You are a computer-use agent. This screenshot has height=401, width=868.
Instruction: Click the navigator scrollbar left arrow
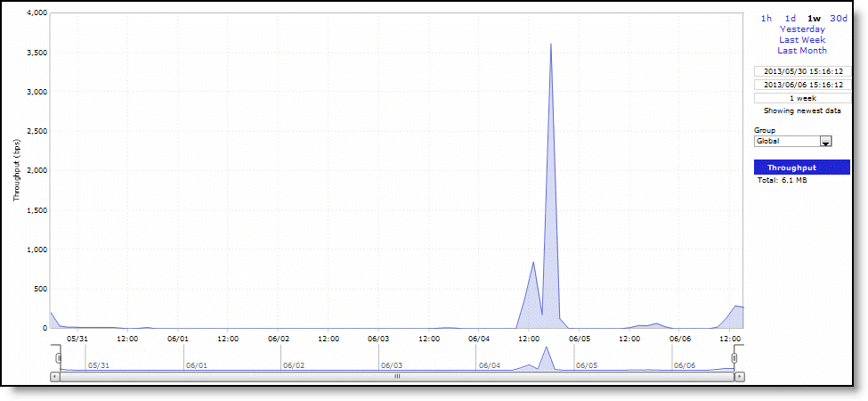click(x=55, y=377)
